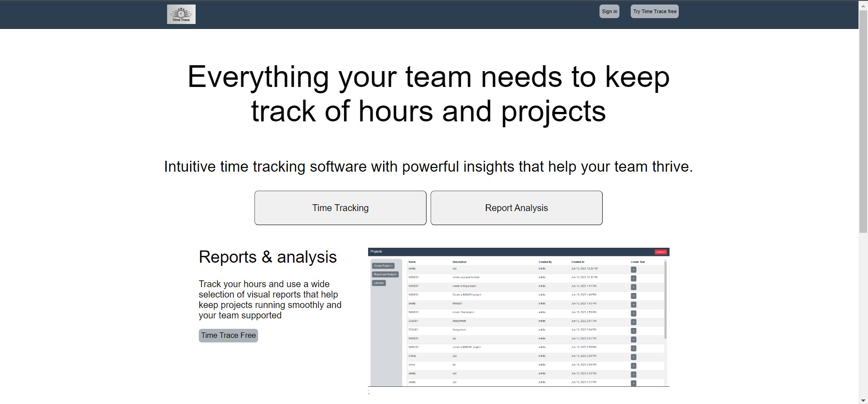868x404 pixels.
Task: Click the 'Track your hours and use' paragraph
Action: coord(270,300)
